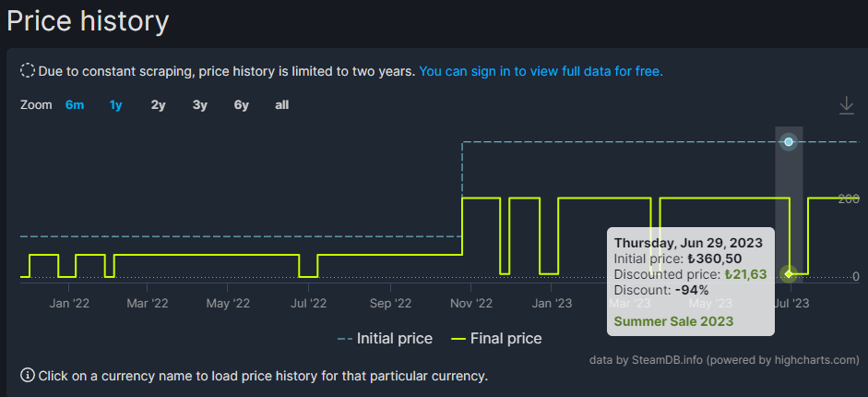The height and width of the screenshot is (397, 868).
Task: Click the chart export download icon
Action: click(x=847, y=106)
